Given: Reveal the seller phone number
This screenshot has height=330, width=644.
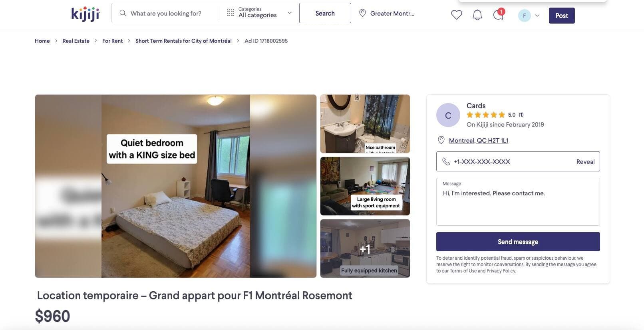Looking at the screenshot, I should point(585,161).
